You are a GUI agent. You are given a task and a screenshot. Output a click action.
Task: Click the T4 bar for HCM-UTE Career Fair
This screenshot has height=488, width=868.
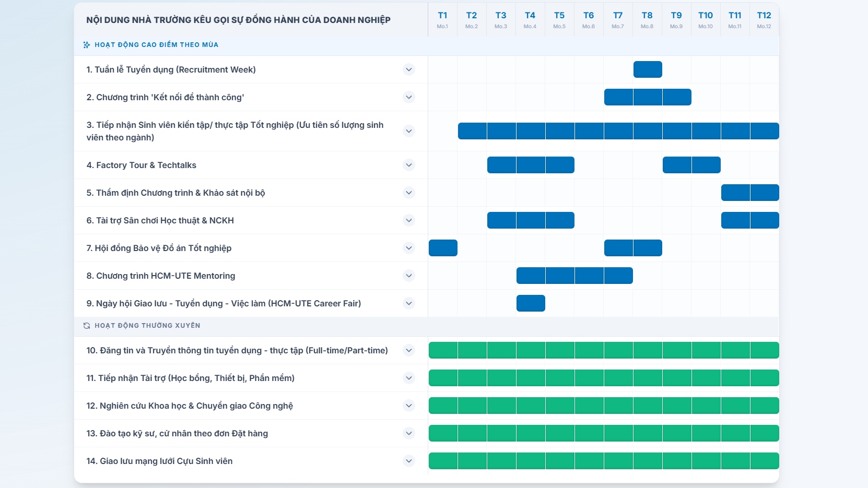point(531,303)
